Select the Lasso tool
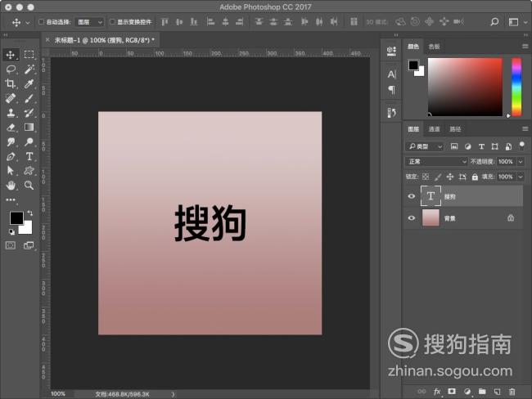 pos(11,69)
